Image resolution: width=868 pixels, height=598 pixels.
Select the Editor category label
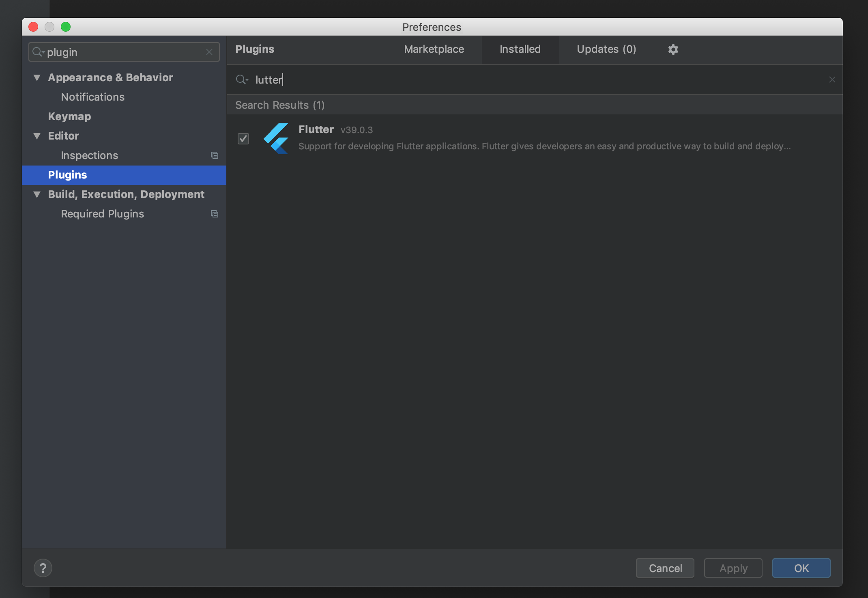click(x=63, y=136)
